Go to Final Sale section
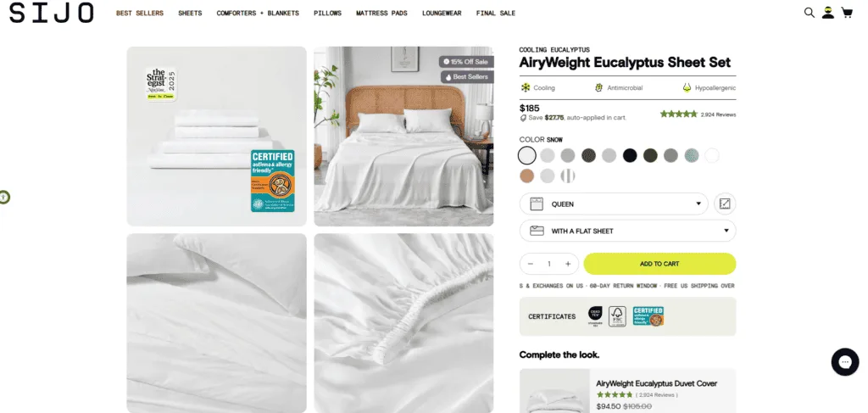Image resolution: width=868 pixels, height=413 pixels. (495, 14)
